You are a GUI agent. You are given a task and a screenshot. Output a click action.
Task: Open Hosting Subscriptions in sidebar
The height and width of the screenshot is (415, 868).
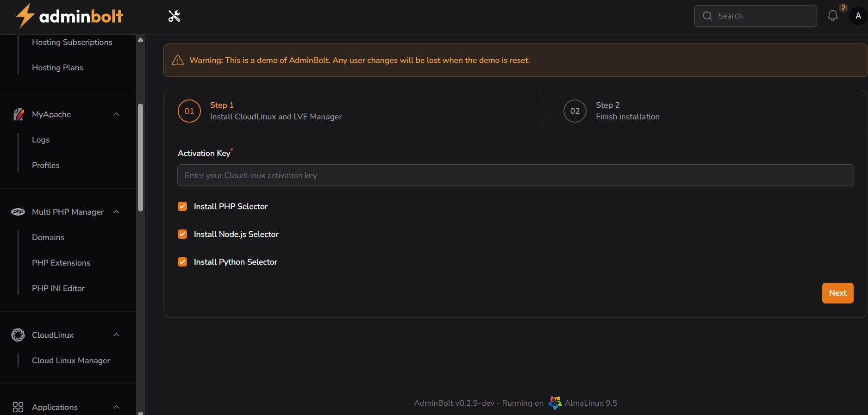72,42
